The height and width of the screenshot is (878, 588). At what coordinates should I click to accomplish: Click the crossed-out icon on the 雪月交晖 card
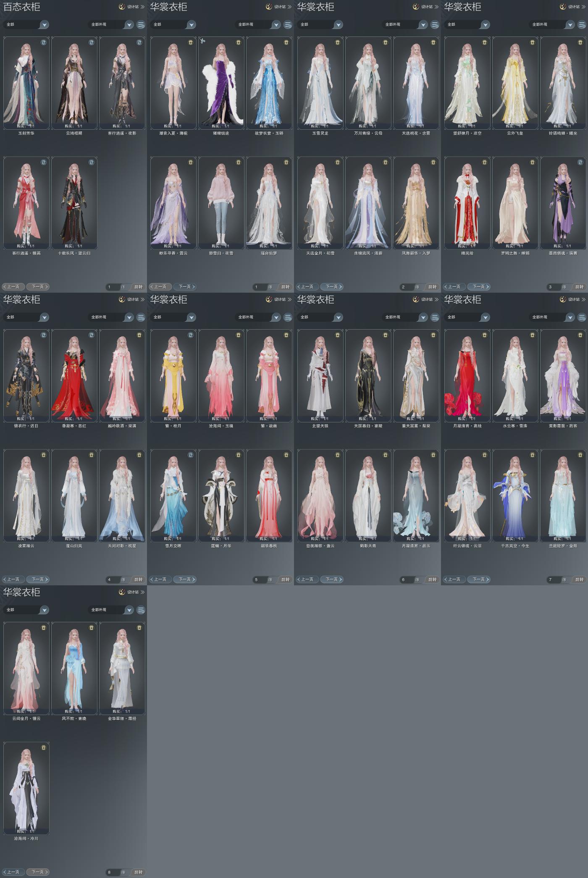click(191, 455)
